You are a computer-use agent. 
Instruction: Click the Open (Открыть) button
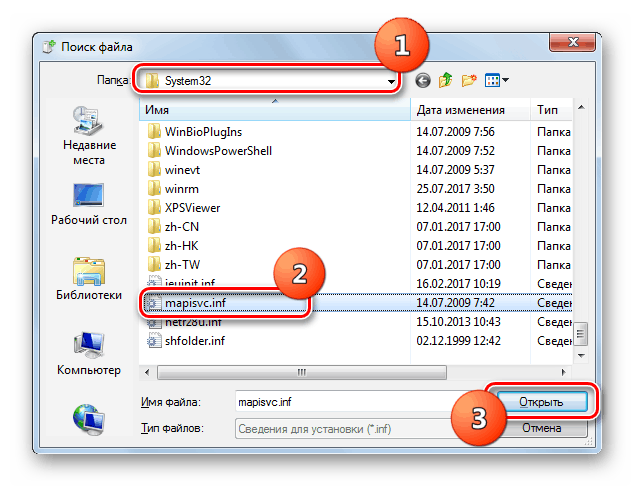point(541,402)
